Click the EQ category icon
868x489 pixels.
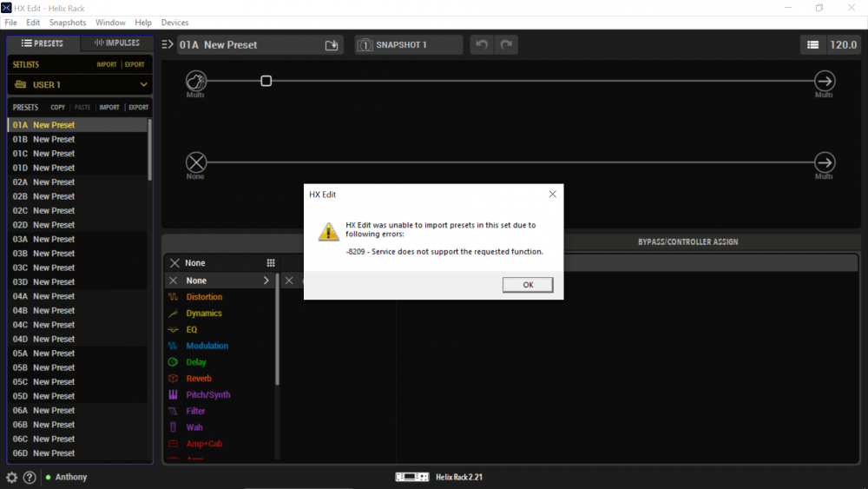[x=174, y=329]
